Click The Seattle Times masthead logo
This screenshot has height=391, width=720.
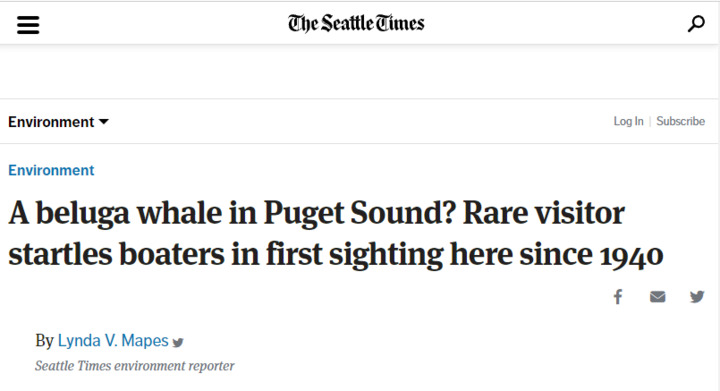pos(356,23)
